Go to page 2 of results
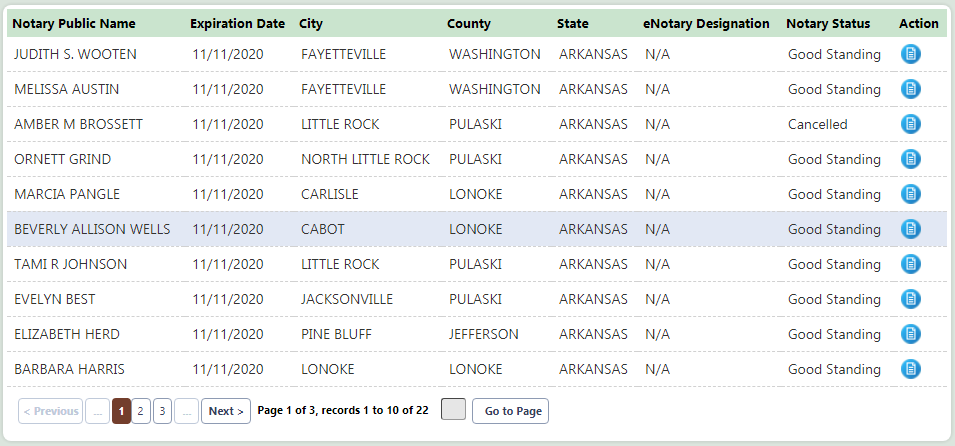The width and height of the screenshot is (955, 446). point(141,411)
